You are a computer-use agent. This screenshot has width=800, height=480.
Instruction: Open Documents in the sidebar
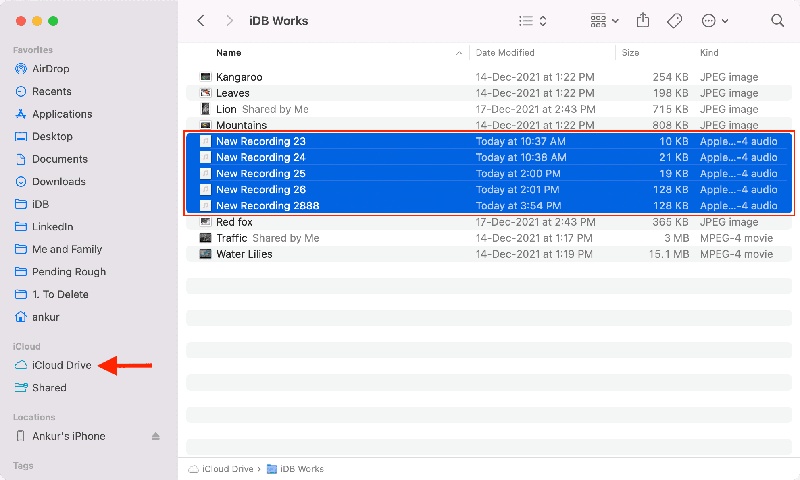point(60,159)
